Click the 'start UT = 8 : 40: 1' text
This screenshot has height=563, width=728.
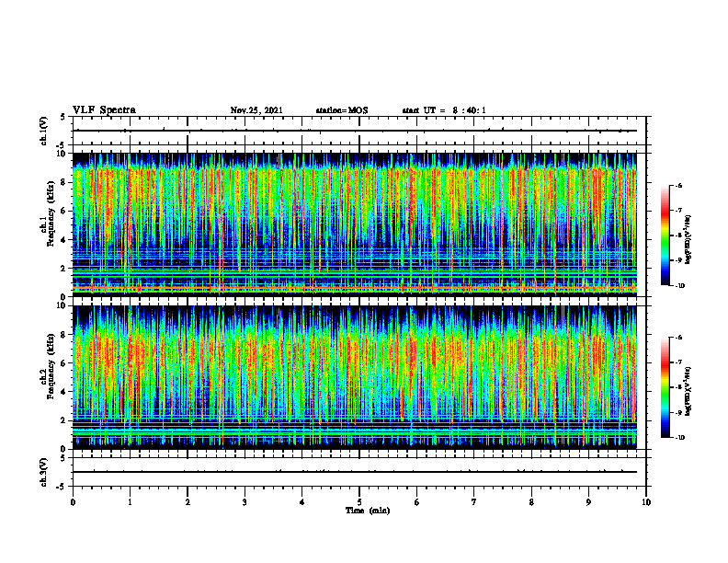pyautogui.click(x=444, y=110)
